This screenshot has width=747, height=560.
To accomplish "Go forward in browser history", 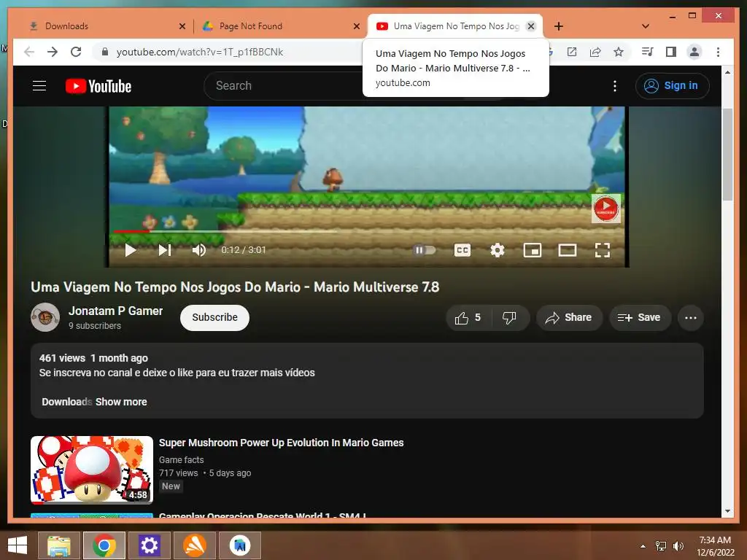I will 53,52.
